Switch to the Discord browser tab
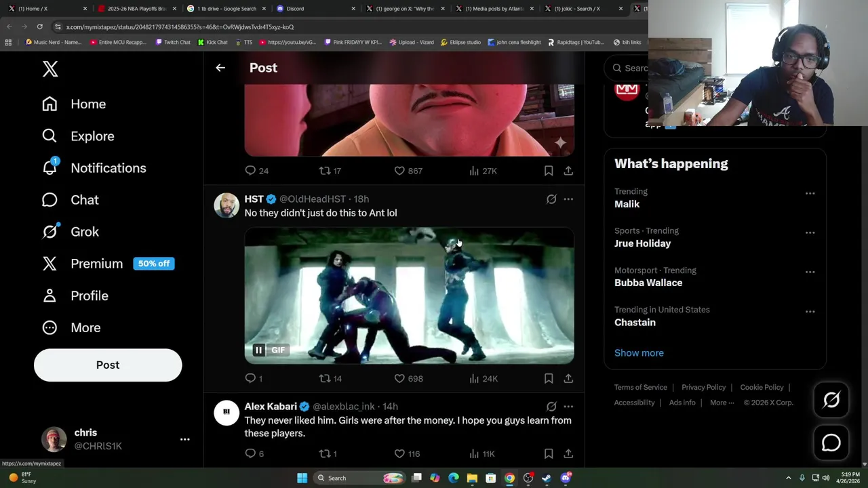868x488 pixels. pos(316,9)
